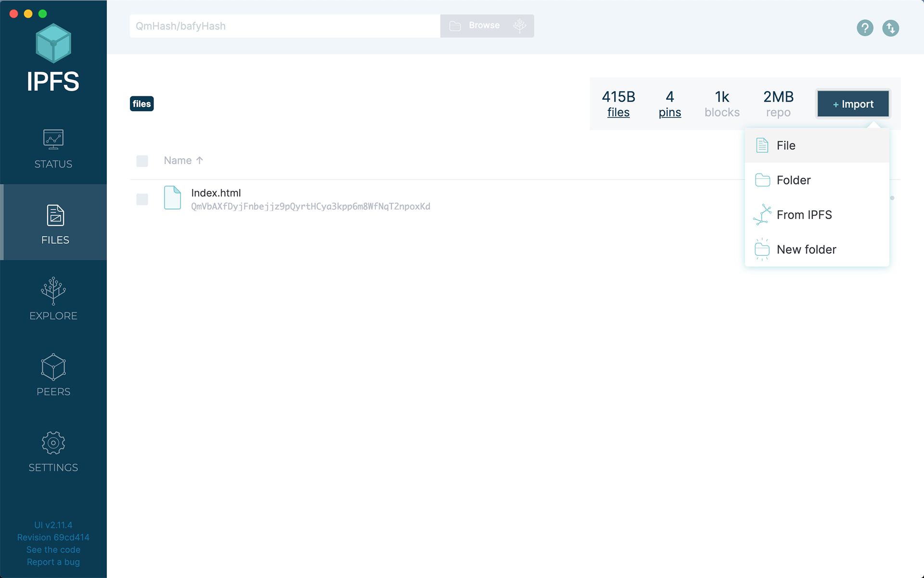Click the Revision 69cd414 link
The height and width of the screenshot is (578, 924).
point(53,537)
